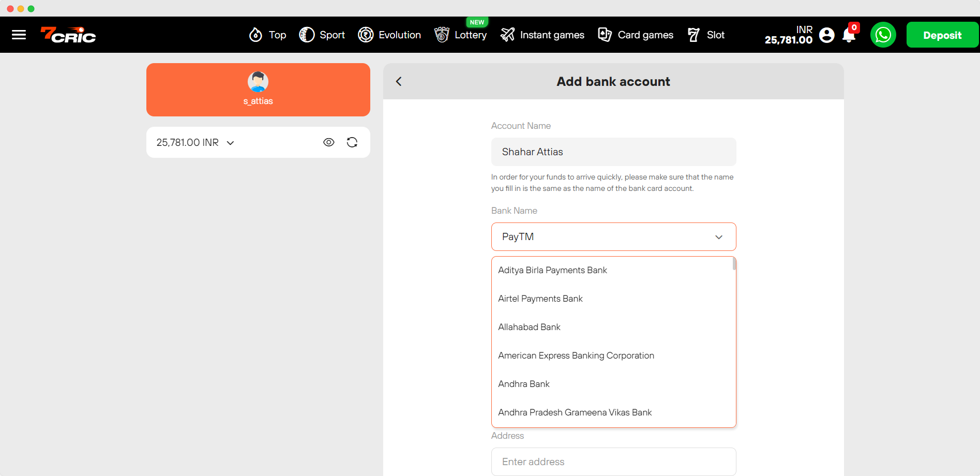Collapse the PayTM bank name dropdown
The image size is (980, 476).
pyautogui.click(x=613, y=236)
